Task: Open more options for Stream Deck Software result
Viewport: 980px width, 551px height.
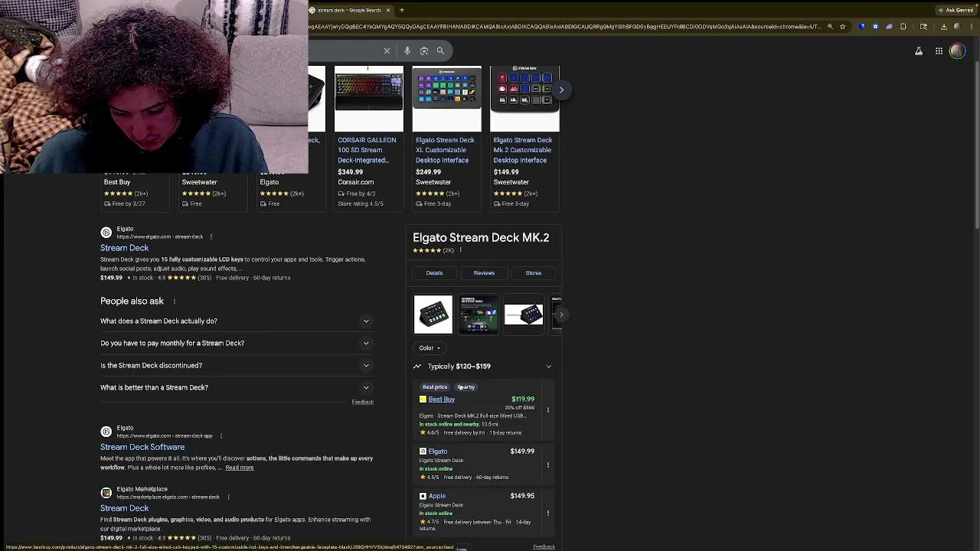Action: pos(220,435)
